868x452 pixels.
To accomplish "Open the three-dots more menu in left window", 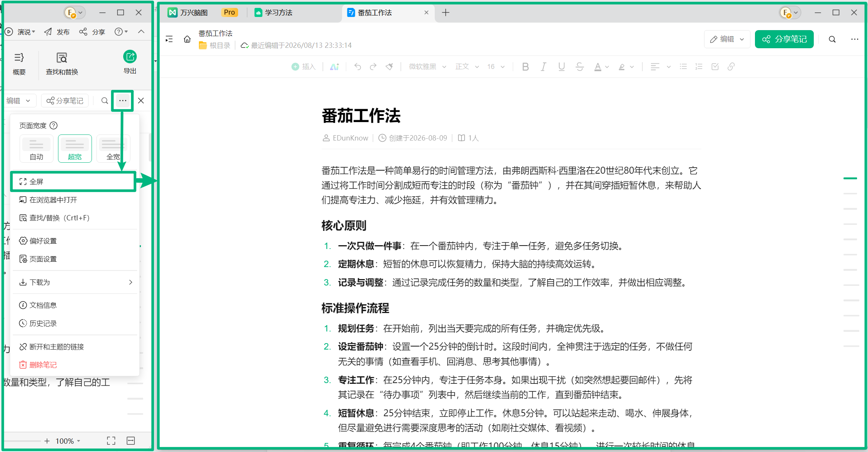I will pyautogui.click(x=122, y=101).
